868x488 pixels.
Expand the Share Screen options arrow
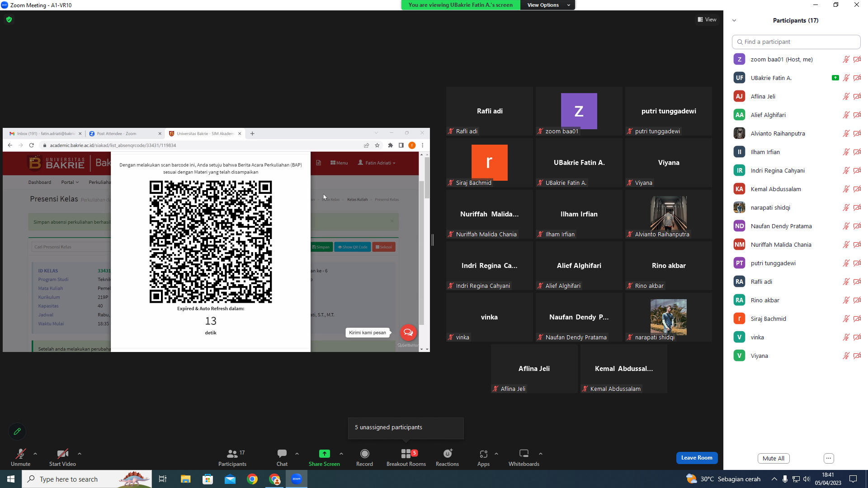[341, 454]
